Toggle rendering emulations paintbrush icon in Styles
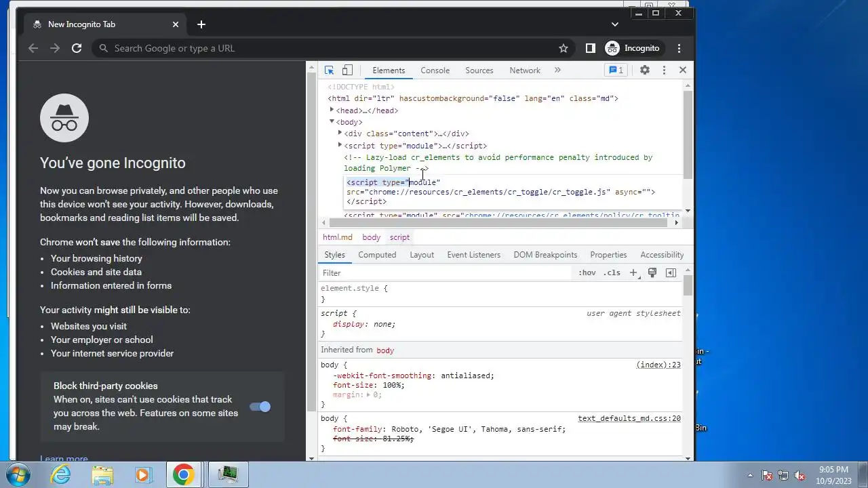868x488 pixels. [652, 272]
